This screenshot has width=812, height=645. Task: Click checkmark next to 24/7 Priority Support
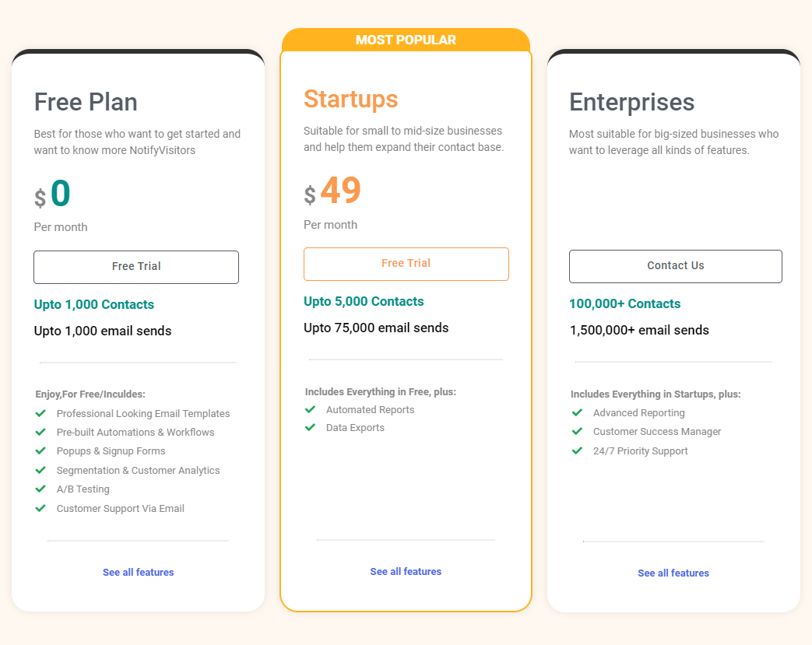tap(577, 450)
